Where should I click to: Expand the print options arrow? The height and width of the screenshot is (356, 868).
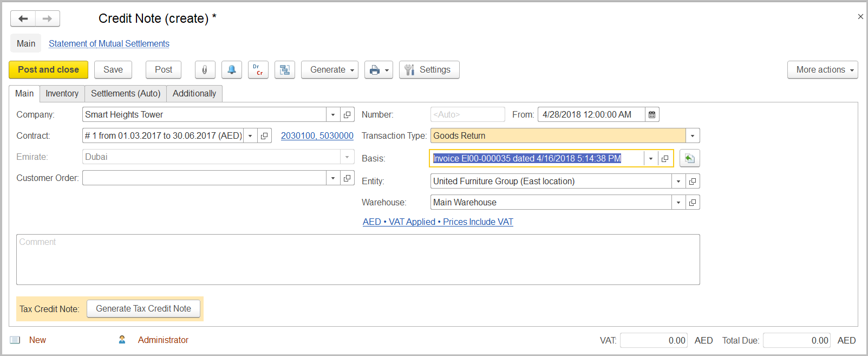click(x=387, y=70)
